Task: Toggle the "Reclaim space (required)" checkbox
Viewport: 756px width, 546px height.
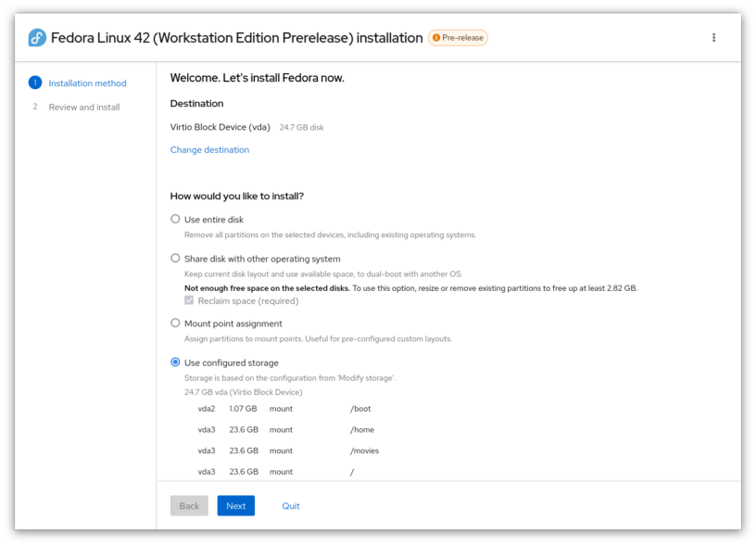Action: pyautogui.click(x=188, y=299)
